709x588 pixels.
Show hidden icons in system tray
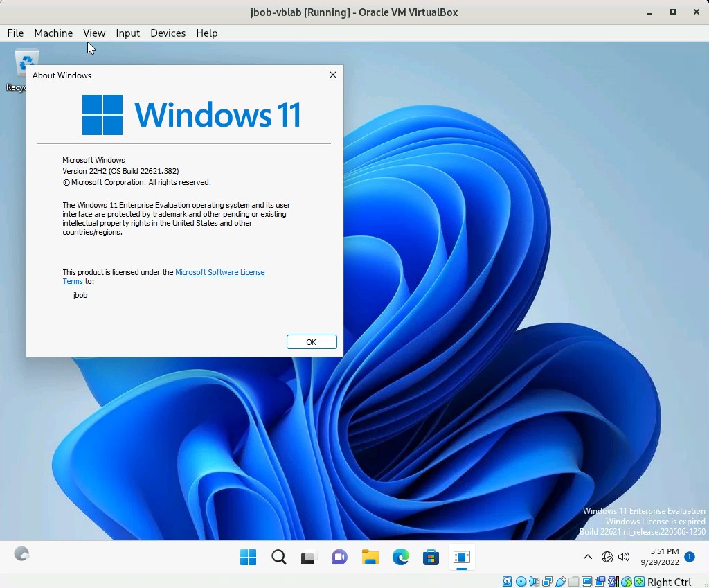pyautogui.click(x=587, y=557)
